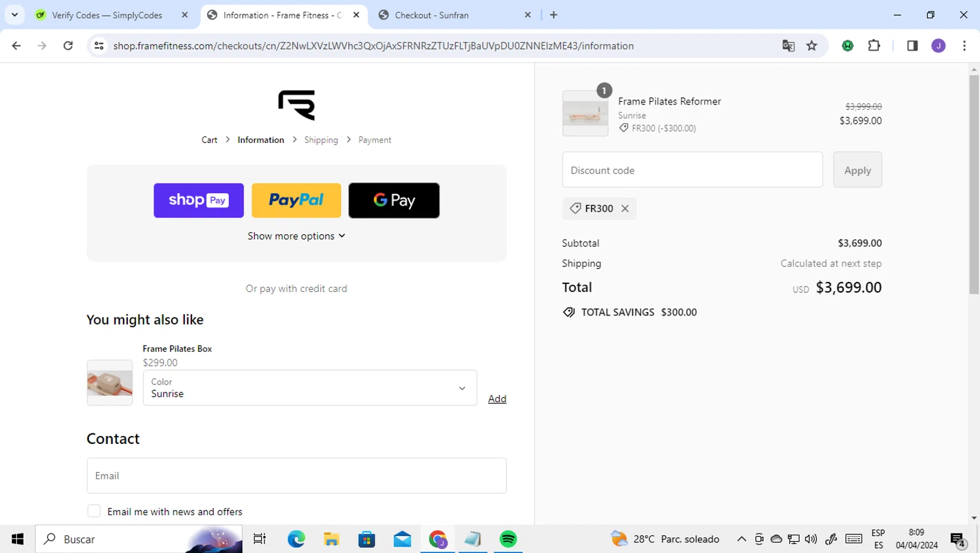This screenshot has width=980, height=553.
Task: Open File Explorer from taskbar
Action: click(x=331, y=539)
